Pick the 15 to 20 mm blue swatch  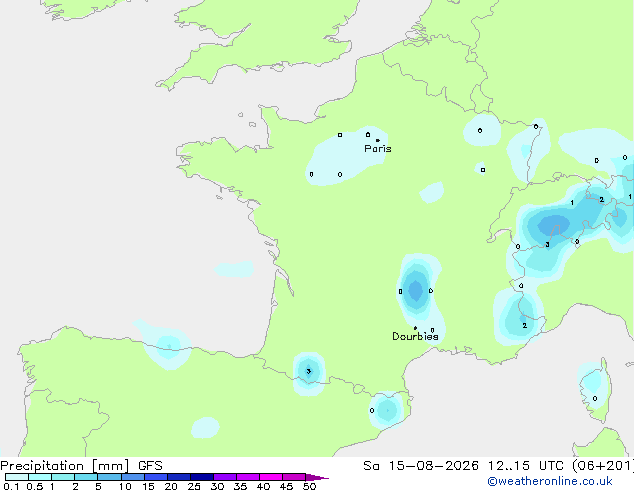(156, 477)
